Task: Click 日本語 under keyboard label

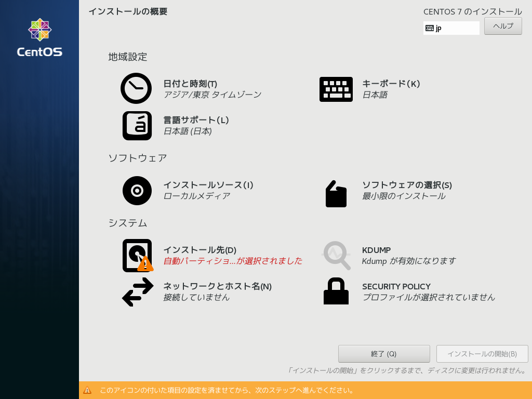Action: (375, 95)
